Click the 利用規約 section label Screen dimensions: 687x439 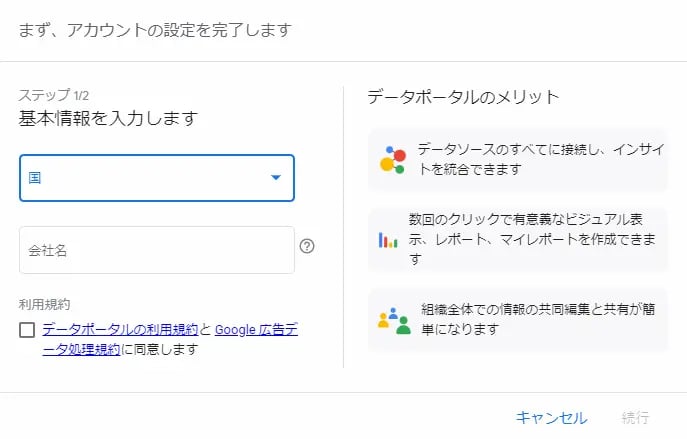[45, 303]
